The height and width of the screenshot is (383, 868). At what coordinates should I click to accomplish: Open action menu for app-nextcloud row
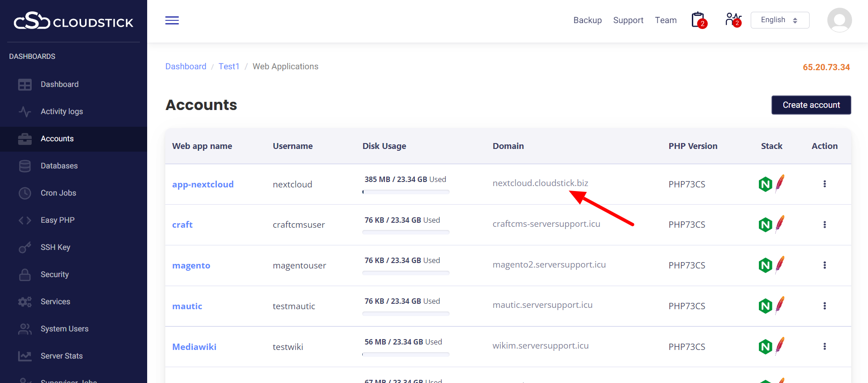click(x=825, y=184)
